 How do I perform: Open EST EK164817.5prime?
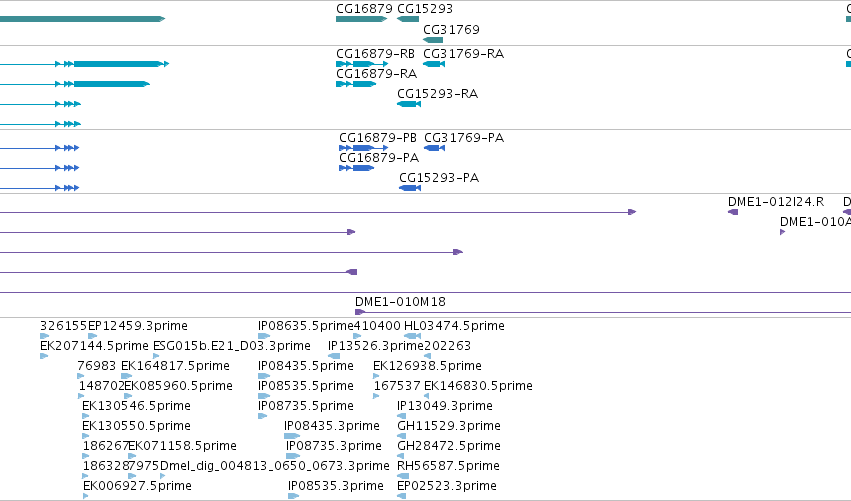click(x=175, y=366)
